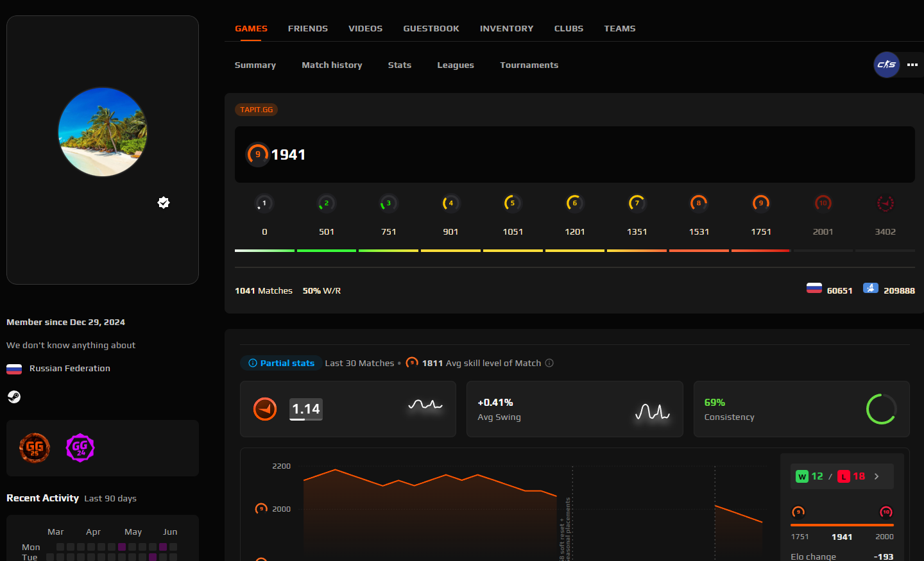The image size is (924, 561).
Task: Switch to the CLUBS tab
Action: tap(569, 28)
